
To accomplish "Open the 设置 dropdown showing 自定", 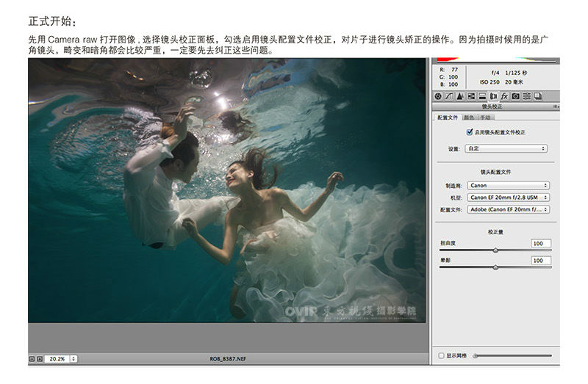I will (x=506, y=148).
